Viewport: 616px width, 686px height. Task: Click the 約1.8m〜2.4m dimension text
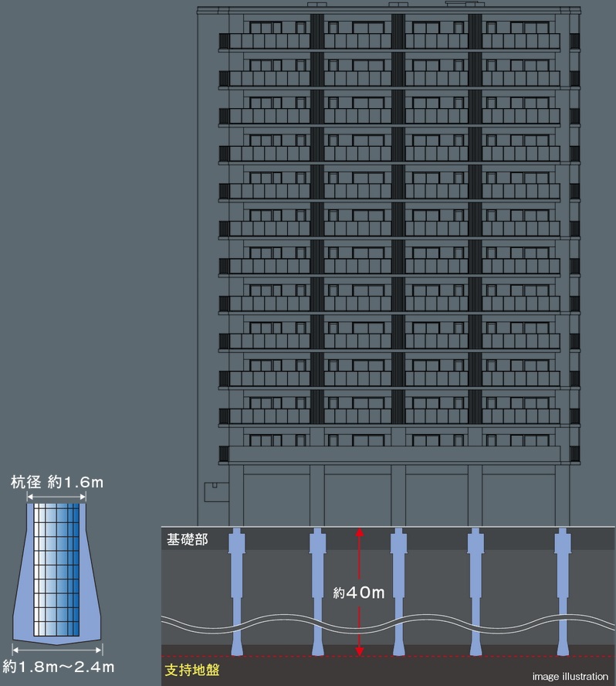click(x=59, y=667)
